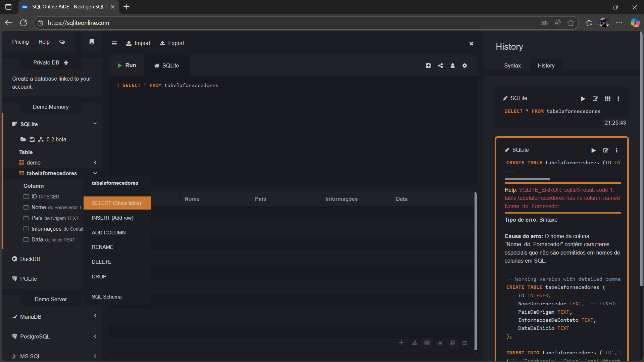Edit the CREATE TABLE history entry
644x362 pixels.
(x=606, y=150)
